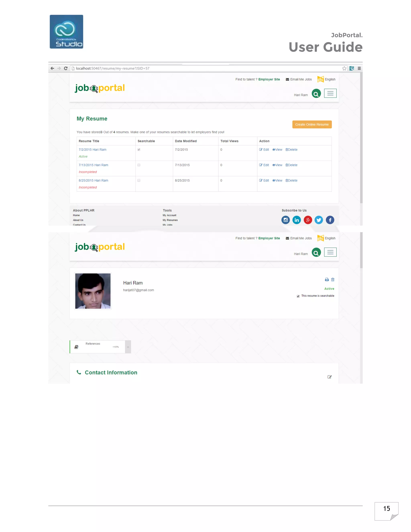Open the hamburger menu in top header
Viewport: 411px width, 532px height.
coord(330,93)
